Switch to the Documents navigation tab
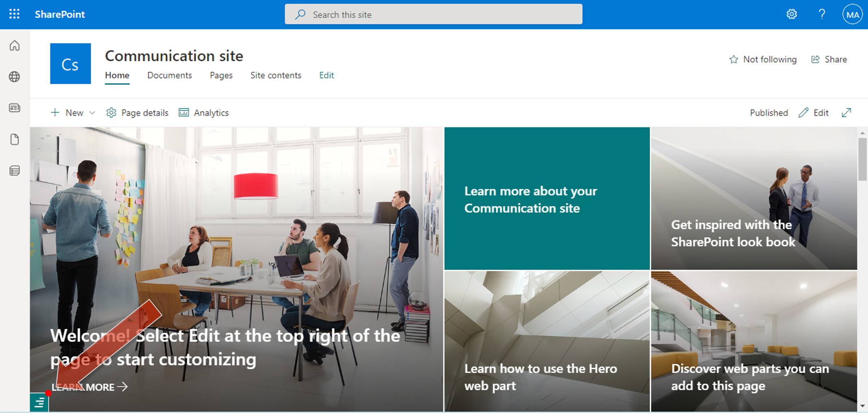The height and width of the screenshot is (413, 868). coord(169,75)
